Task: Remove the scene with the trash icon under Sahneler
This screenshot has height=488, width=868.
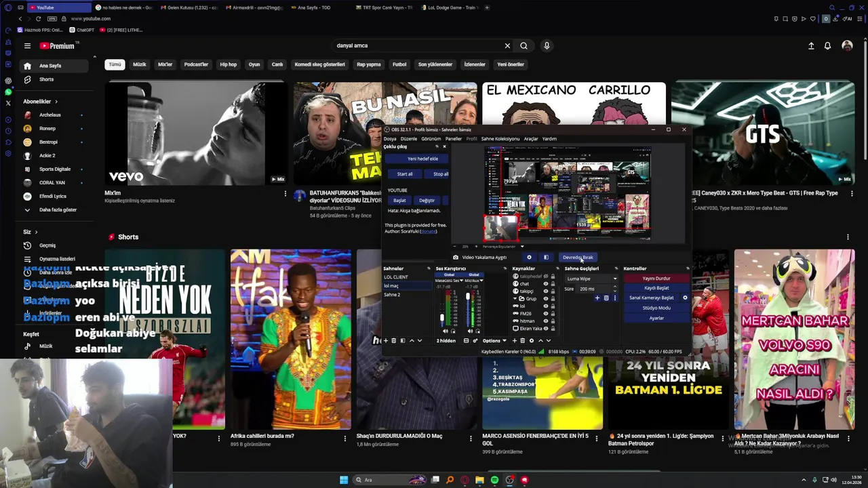Action: click(394, 341)
